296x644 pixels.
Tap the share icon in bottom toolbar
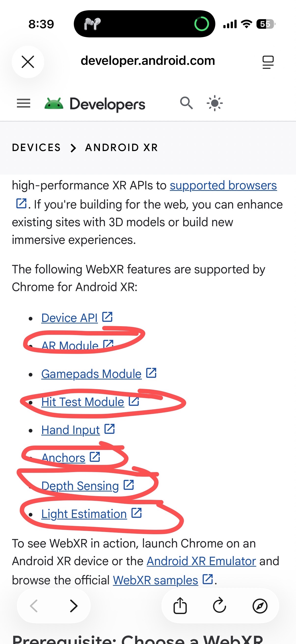click(x=180, y=606)
